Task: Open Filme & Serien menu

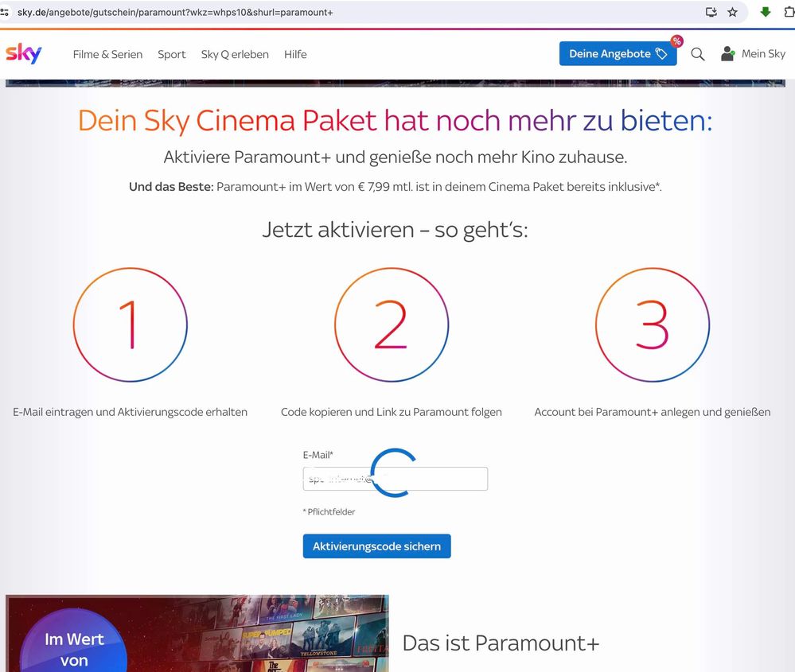Action: point(107,54)
